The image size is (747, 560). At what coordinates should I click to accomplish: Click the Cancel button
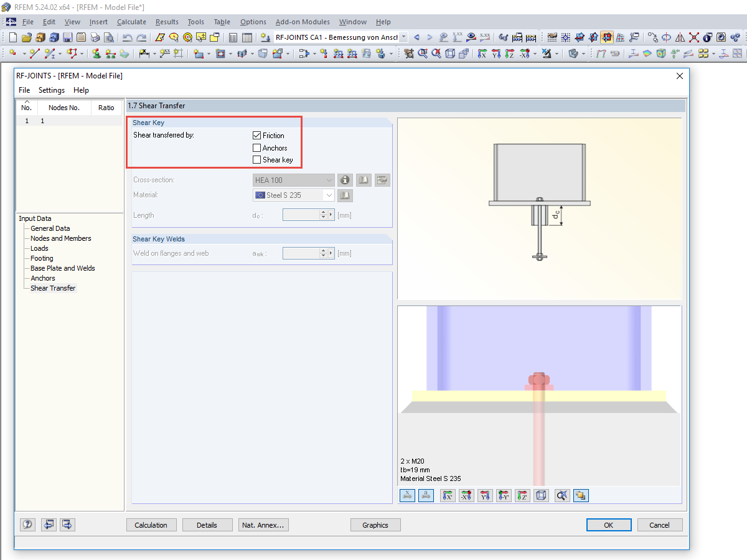[660, 525]
